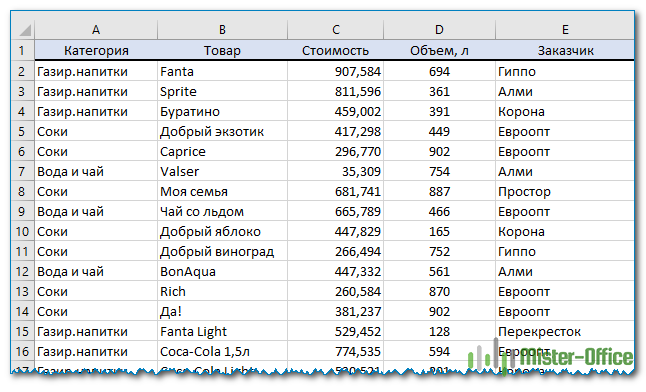Select the customer cell Перекресток
This screenshot has width=646, height=392.
point(565,331)
